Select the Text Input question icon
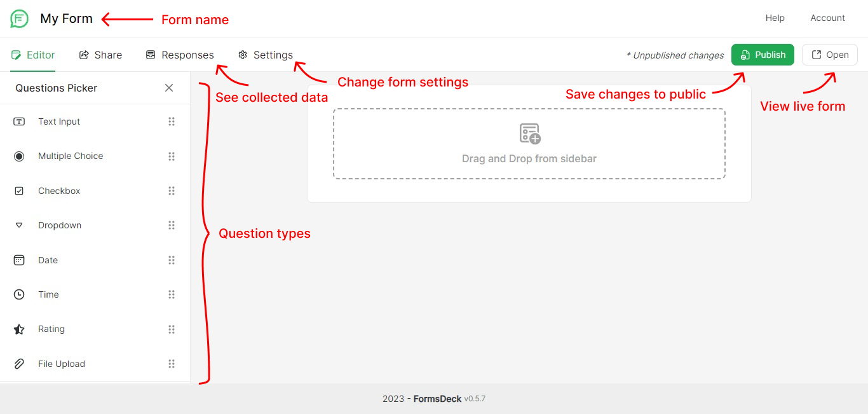Image resolution: width=868 pixels, height=414 pixels. pos(19,121)
